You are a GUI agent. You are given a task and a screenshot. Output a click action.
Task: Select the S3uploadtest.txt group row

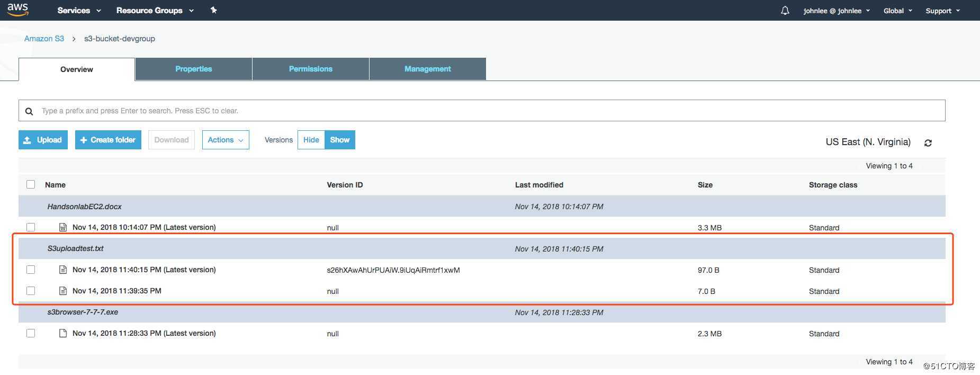[x=482, y=248]
